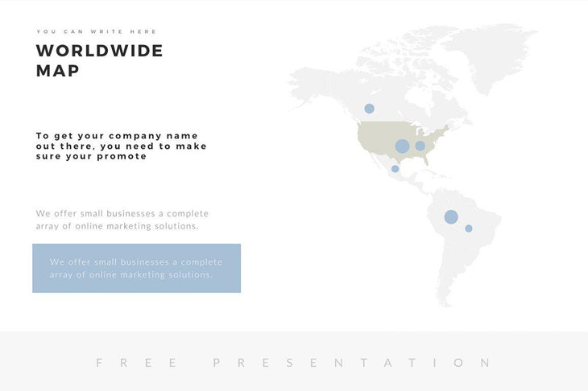588x391 pixels.
Task: Select the small blue dot in eastern Brazil
Action: [469, 228]
